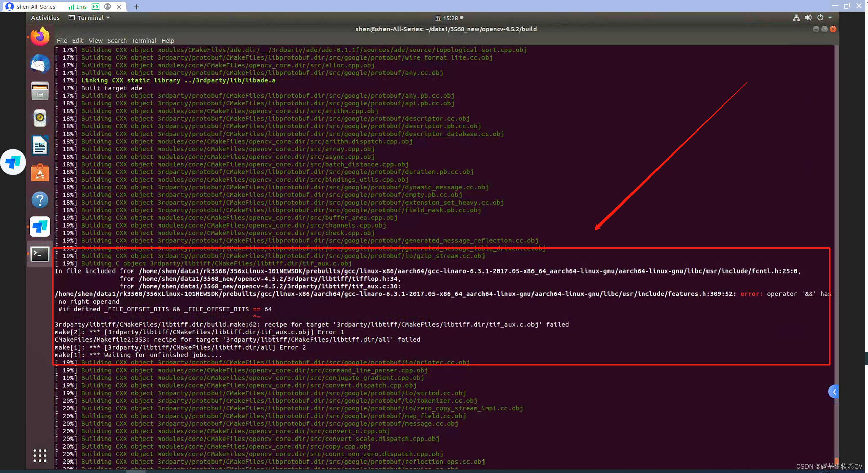The width and height of the screenshot is (868, 473).
Task: Open the power icon in the top bar
Action: [820, 18]
